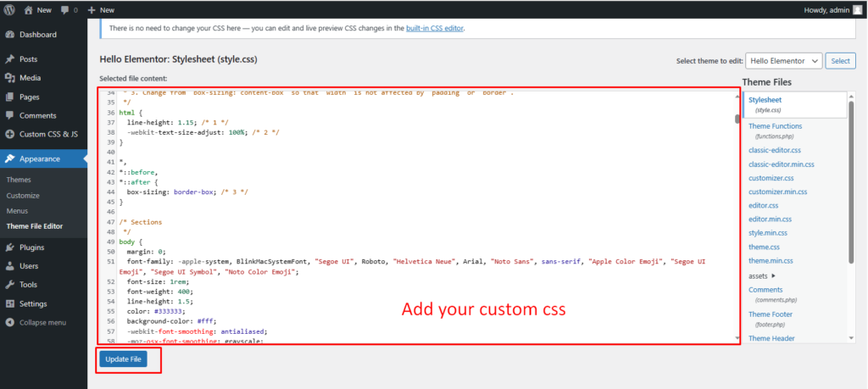The width and height of the screenshot is (868, 389).
Task: Open customizer.css file
Action: point(771,178)
